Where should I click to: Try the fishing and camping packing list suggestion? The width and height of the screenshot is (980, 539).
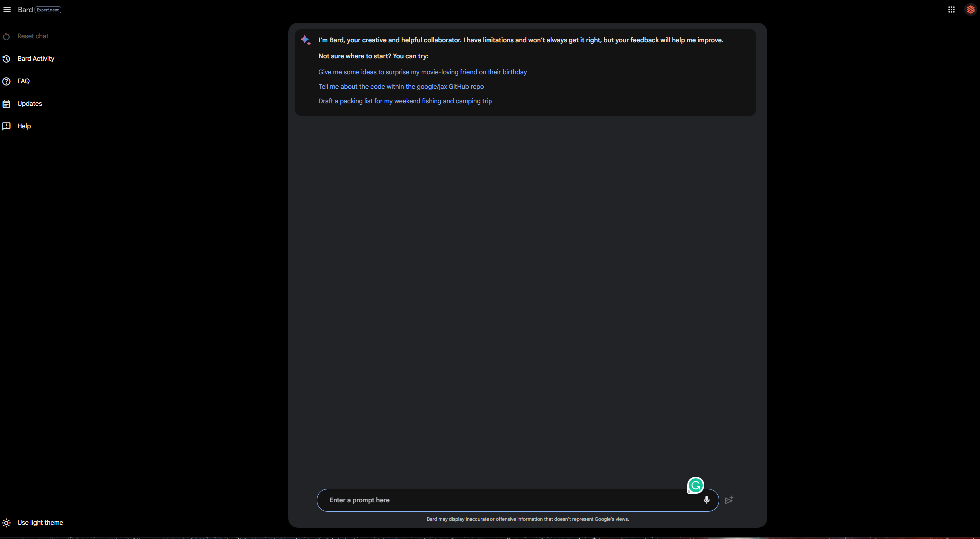tap(405, 101)
